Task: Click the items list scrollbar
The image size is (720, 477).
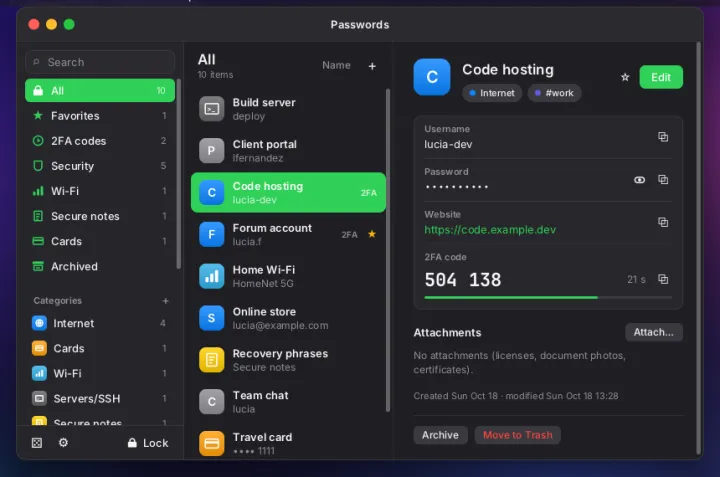Action: point(388,250)
